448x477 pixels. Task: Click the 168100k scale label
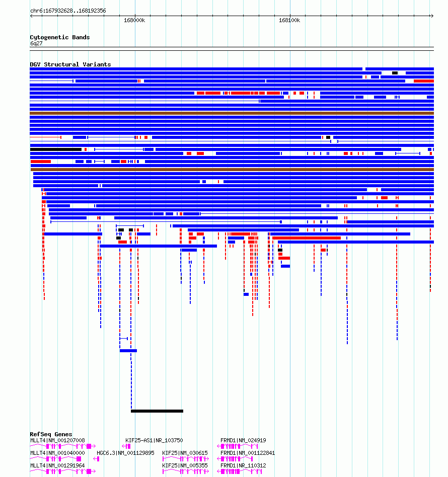click(289, 21)
